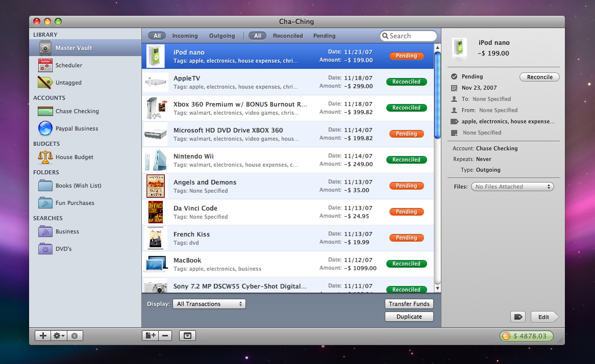Click the remove transaction minus button
The width and height of the screenshot is (595, 364).
pyautogui.click(x=165, y=335)
